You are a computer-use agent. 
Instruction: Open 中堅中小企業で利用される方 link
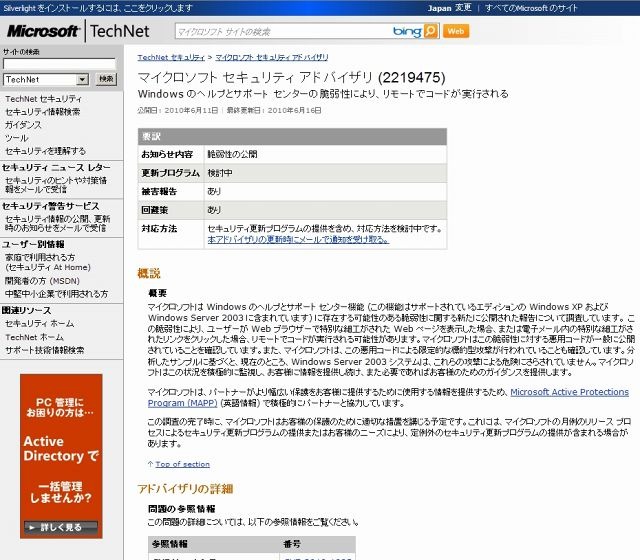[x=56, y=294]
